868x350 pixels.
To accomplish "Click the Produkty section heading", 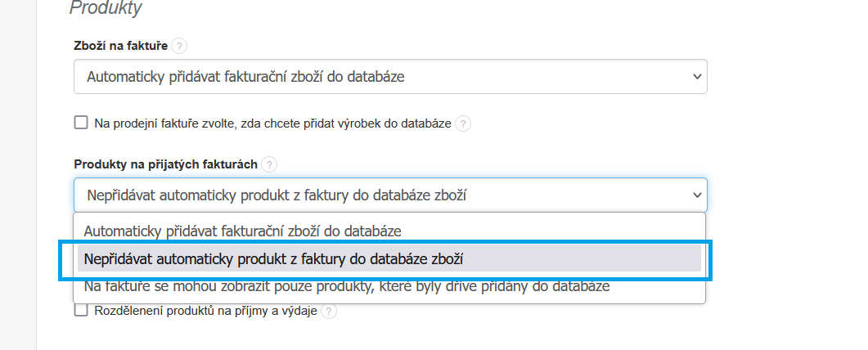I will point(106,9).
